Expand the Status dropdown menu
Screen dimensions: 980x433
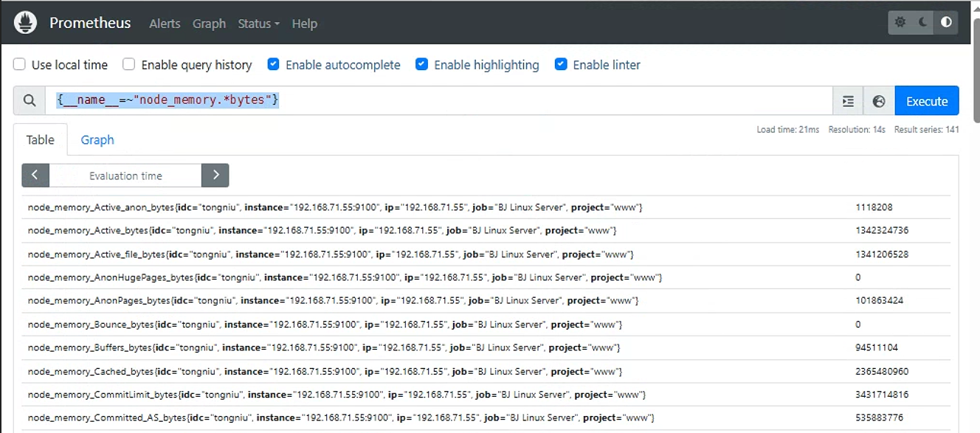click(x=258, y=24)
